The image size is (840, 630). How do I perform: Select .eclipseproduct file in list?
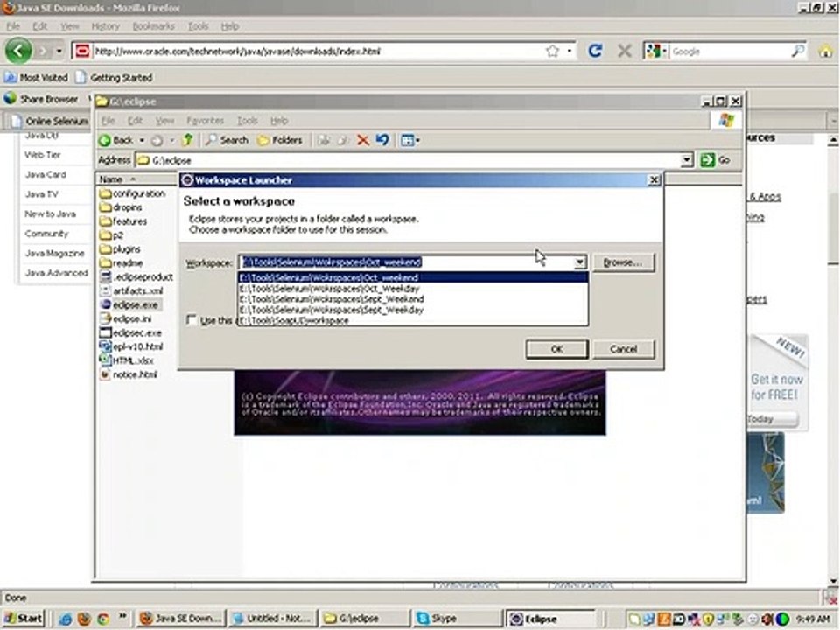click(x=136, y=277)
